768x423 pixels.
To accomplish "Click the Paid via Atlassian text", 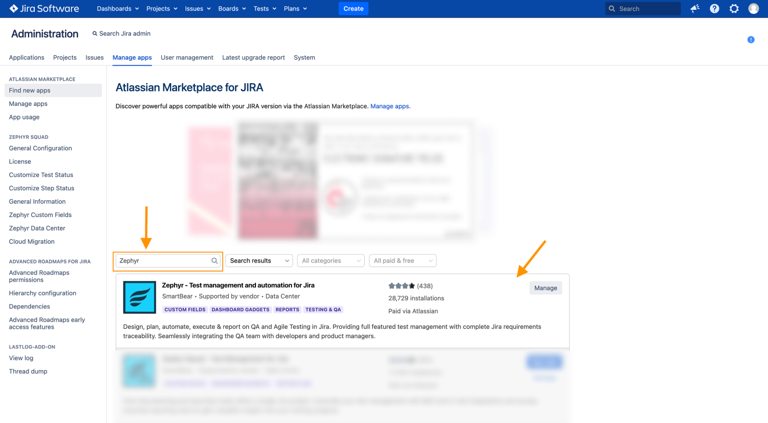I will click(413, 311).
